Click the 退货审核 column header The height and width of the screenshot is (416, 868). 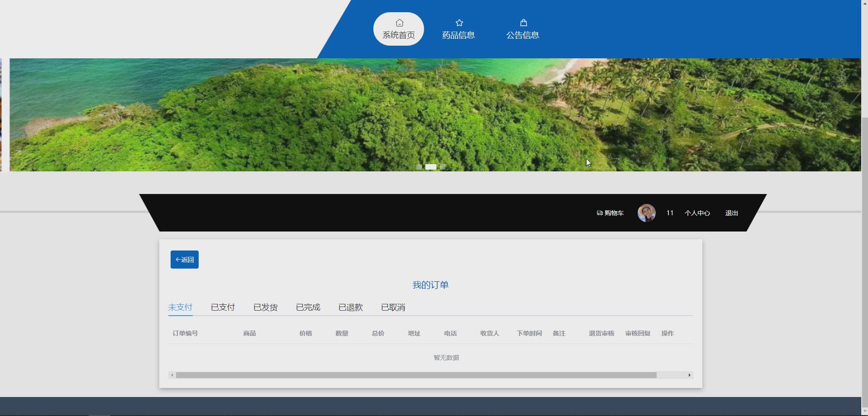click(x=601, y=333)
